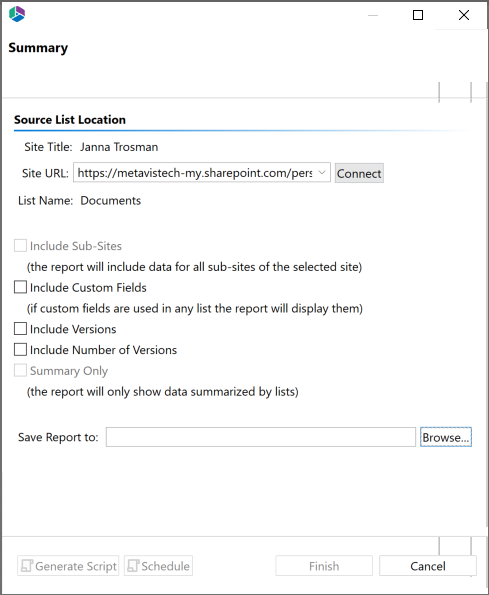Click the Schedule button label

(165, 566)
